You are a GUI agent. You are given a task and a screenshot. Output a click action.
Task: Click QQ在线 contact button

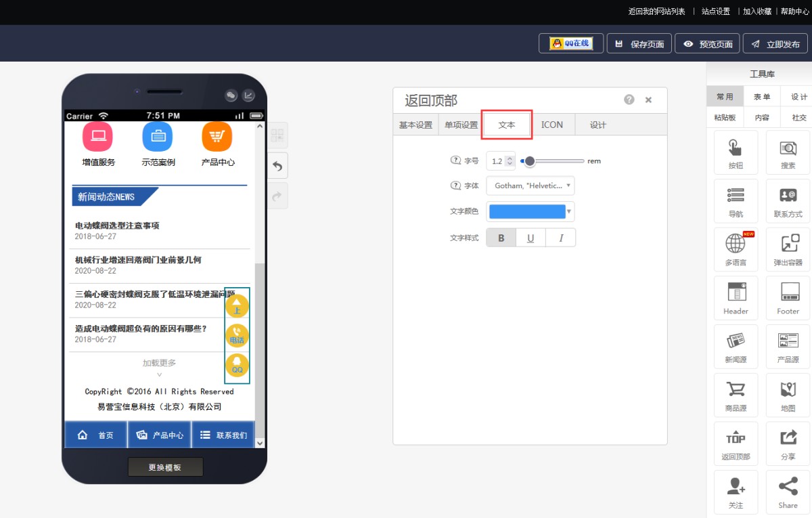pos(571,43)
